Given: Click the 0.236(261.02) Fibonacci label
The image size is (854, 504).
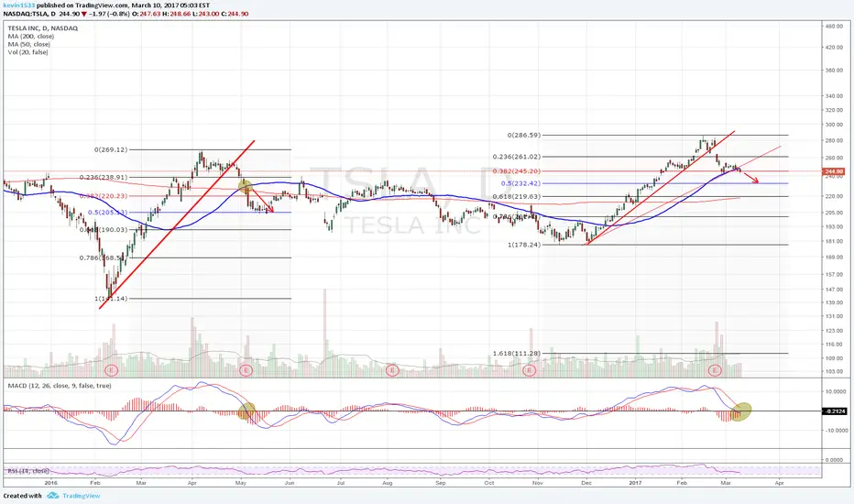Looking at the screenshot, I should (x=517, y=157).
